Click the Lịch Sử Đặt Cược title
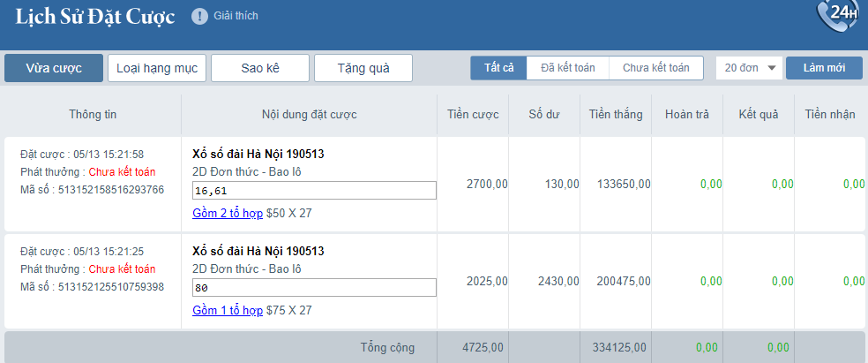 coord(95,17)
